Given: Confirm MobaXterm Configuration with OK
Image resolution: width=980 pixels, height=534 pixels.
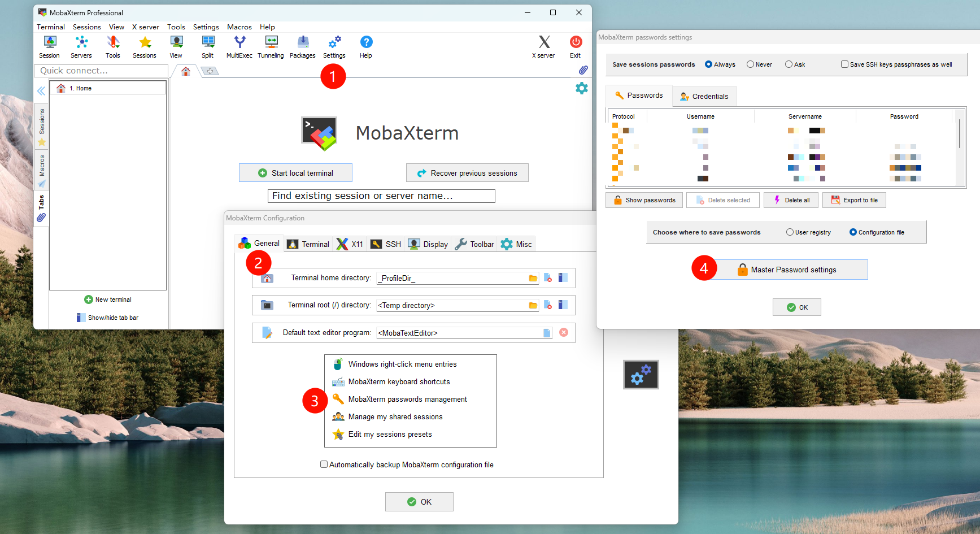Looking at the screenshot, I should [x=419, y=502].
